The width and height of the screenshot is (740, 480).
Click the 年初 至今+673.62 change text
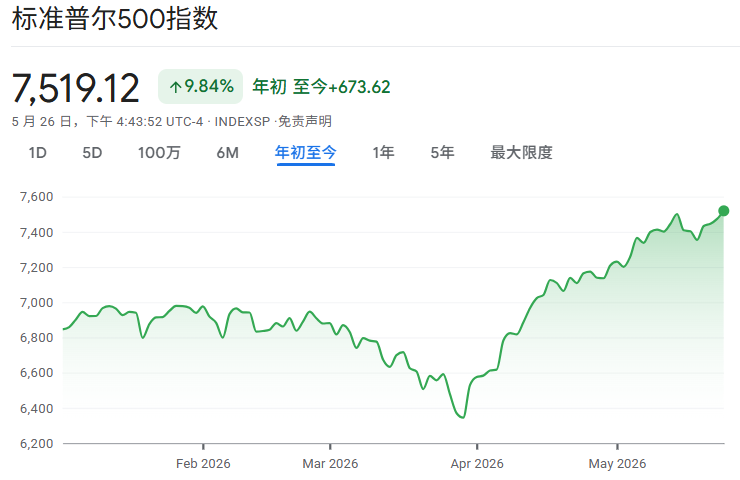point(321,87)
